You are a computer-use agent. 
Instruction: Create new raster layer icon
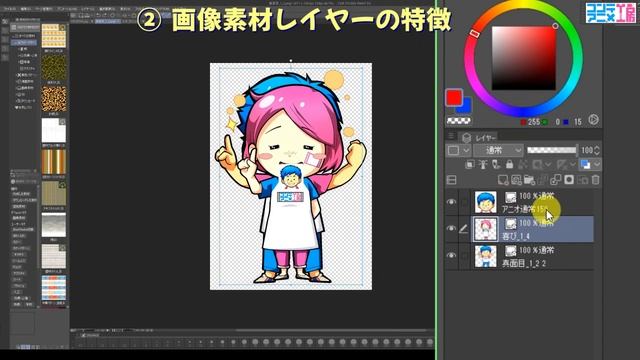coord(503,180)
